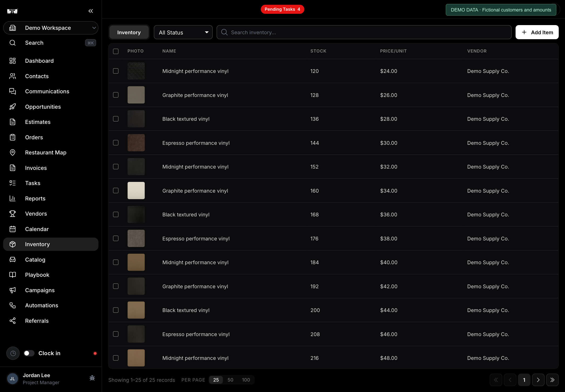The image size is (565, 392).
Task: Click the Add Item button
Action: point(537,32)
